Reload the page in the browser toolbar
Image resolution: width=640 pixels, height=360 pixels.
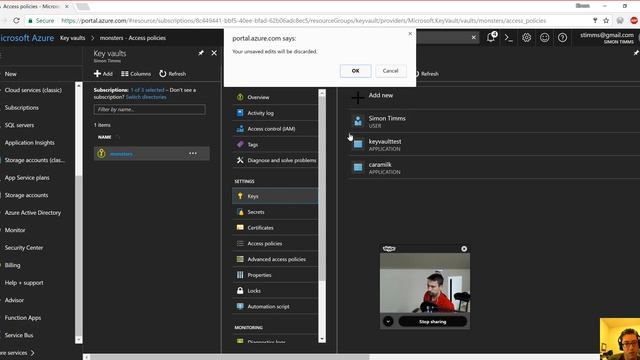click(16, 20)
